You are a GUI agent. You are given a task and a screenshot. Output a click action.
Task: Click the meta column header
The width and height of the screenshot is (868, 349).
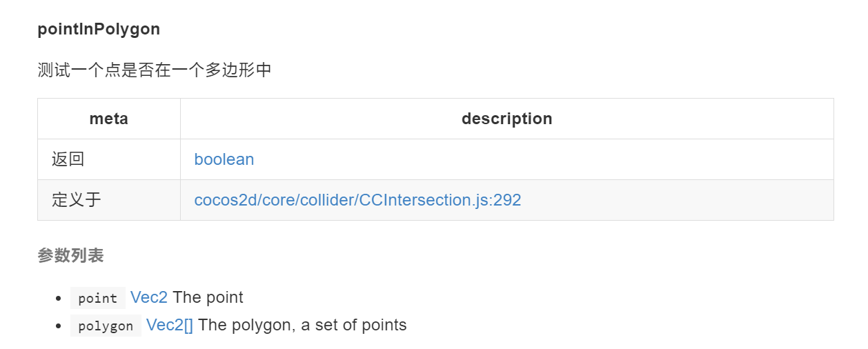tap(109, 119)
